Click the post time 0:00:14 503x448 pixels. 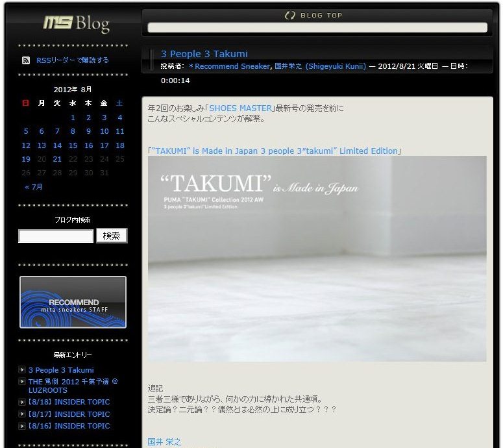coord(175,81)
